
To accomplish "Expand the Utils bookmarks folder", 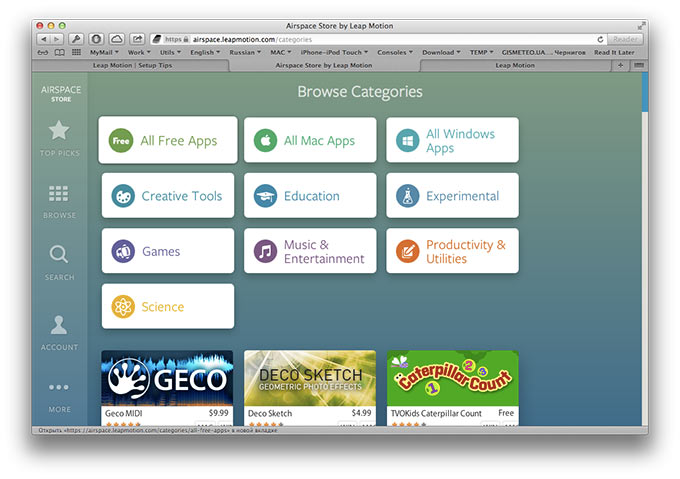I will pos(170,52).
